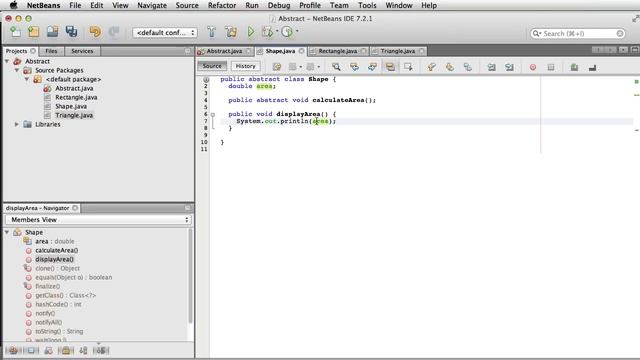The image size is (640, 360).
Task: Click the Clean and Build icon
Action: click(231, 32)
